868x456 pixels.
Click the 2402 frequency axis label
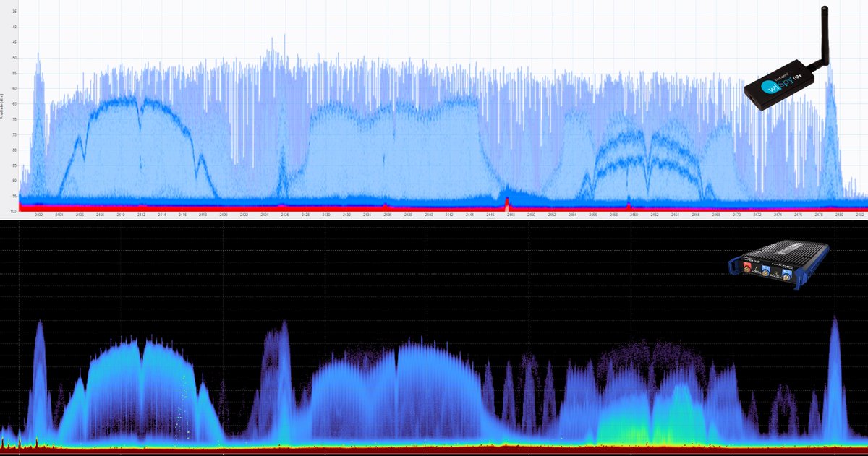click(x=38, y=215)
